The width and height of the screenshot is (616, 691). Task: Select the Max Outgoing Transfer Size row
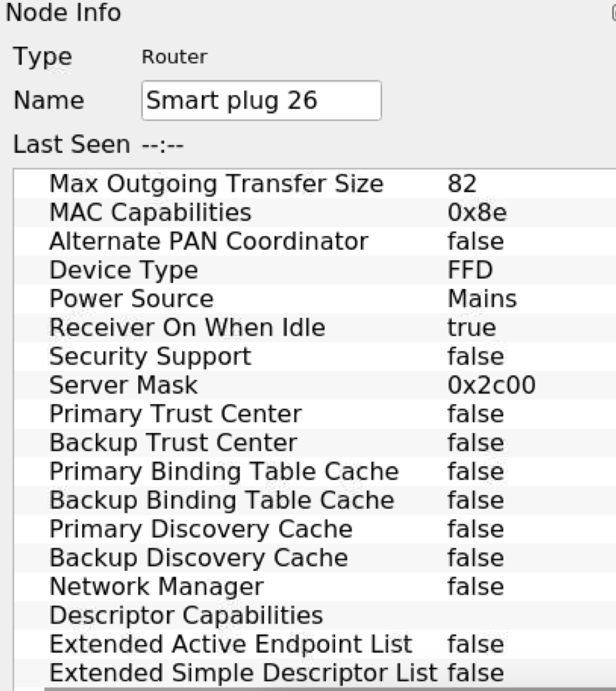tap(218, 184)
